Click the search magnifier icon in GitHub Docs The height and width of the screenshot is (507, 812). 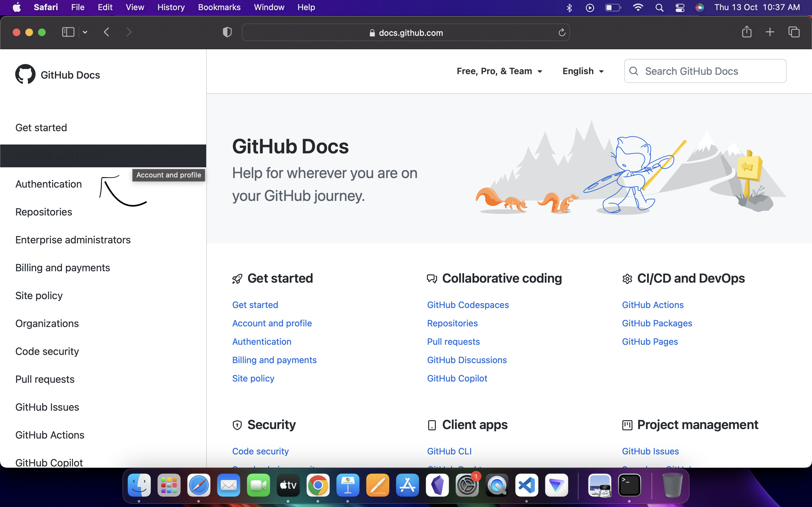coord(634,71)
